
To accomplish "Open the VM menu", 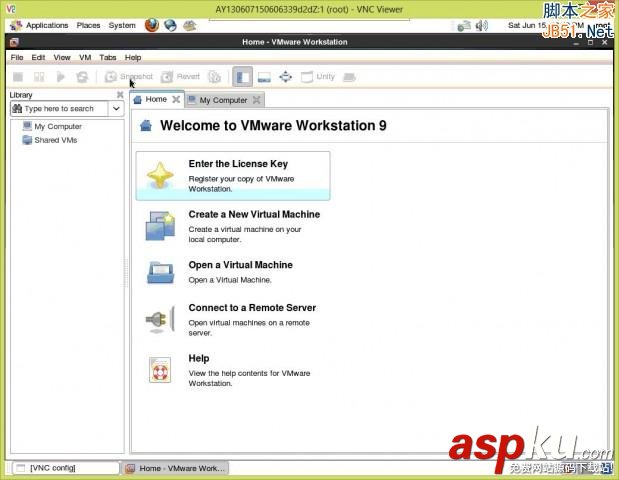I will point(85,58).
